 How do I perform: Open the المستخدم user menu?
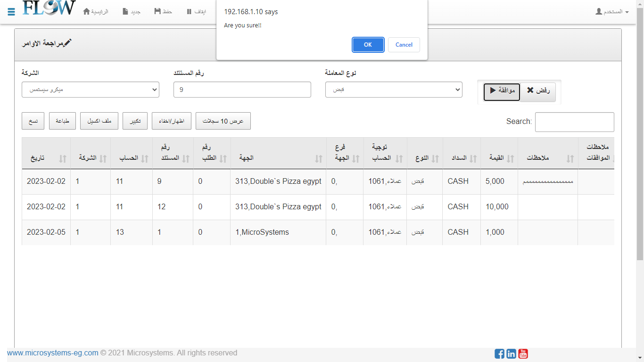tap(612, 11)
